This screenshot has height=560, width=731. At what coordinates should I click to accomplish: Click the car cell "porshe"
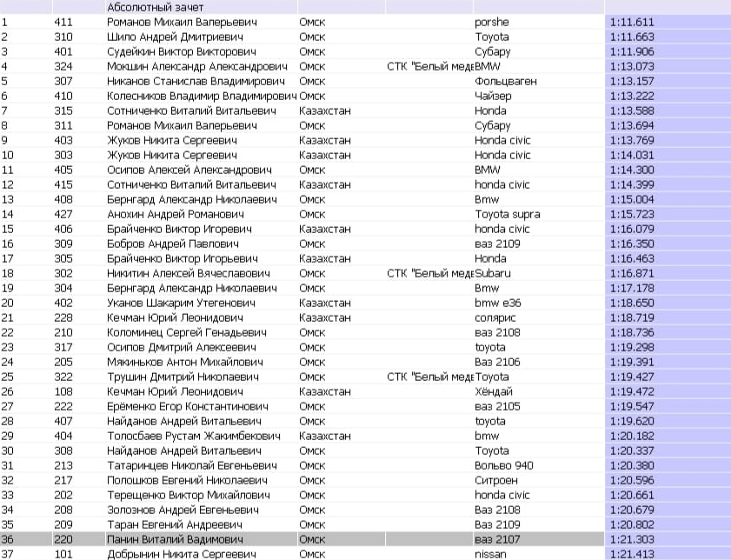pyautogui.click(x=492, y=22)
